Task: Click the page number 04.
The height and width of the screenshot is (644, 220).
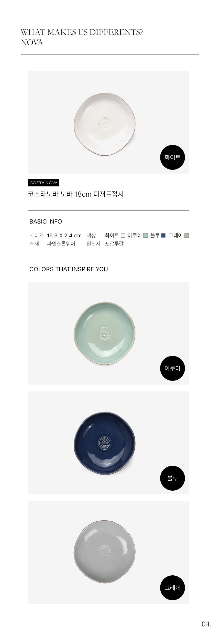Action: [206, 624]
